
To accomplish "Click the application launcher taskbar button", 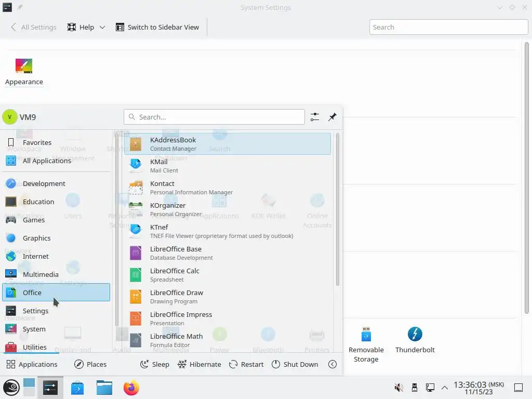I will click(11, 388).
